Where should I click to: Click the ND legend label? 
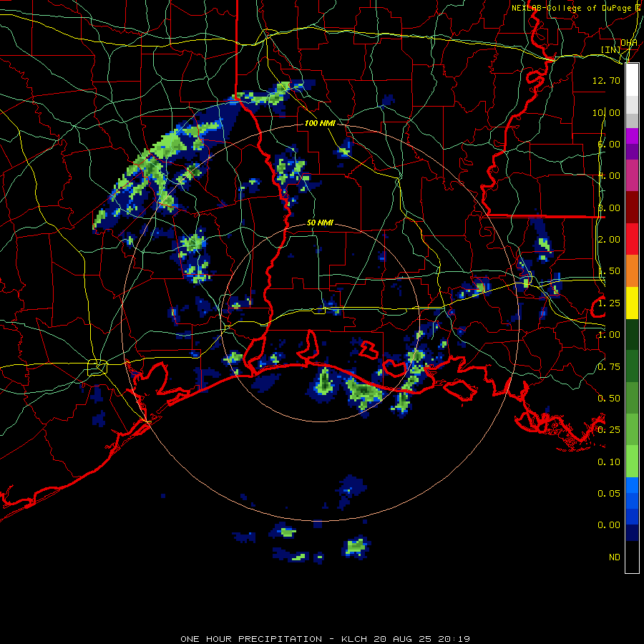tap(615, 557)
